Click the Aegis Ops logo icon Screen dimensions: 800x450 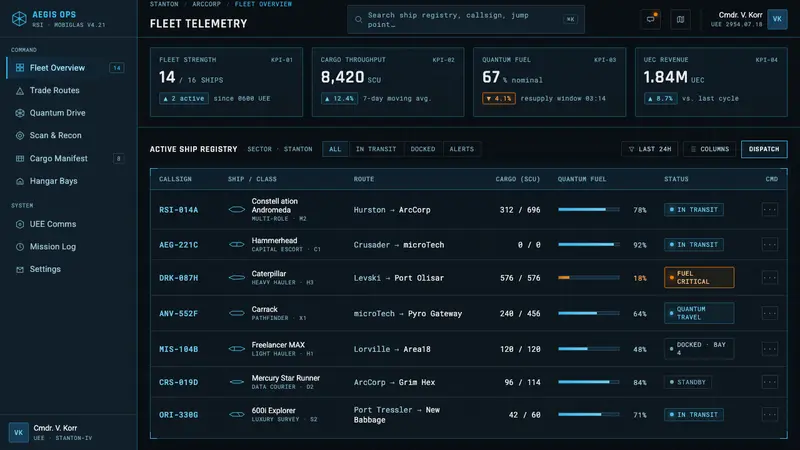(x=19, y=19)
